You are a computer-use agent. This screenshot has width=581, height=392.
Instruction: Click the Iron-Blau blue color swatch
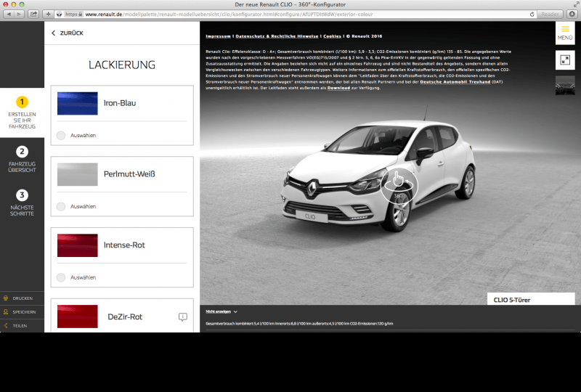(78, 103)
